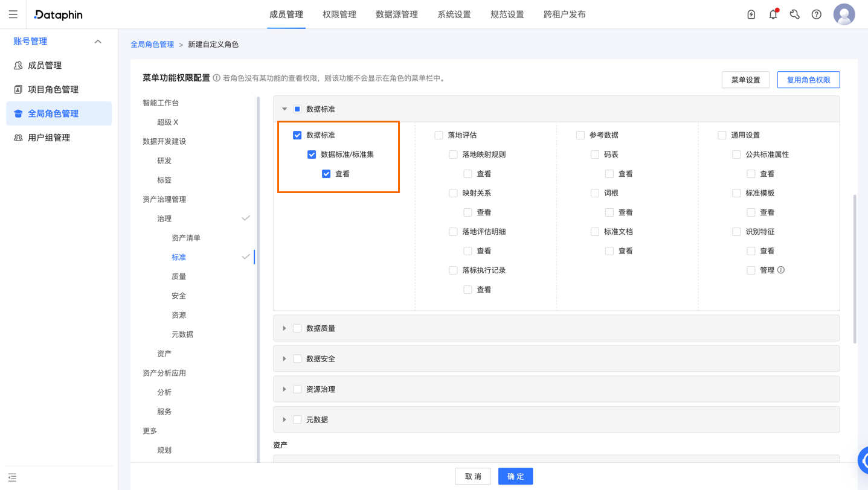This screenshot has width=868, height=490.
Task: Expand the 资源治理 panel
Action: click(285, 389)
